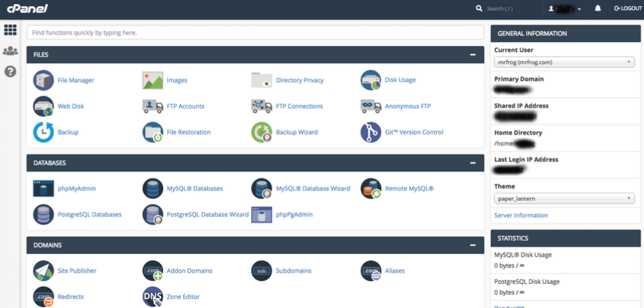This screenshot has width=644, height=308.
Task: Open the File Manager icon
Action: pyautogui.click(x=43, y=80)
